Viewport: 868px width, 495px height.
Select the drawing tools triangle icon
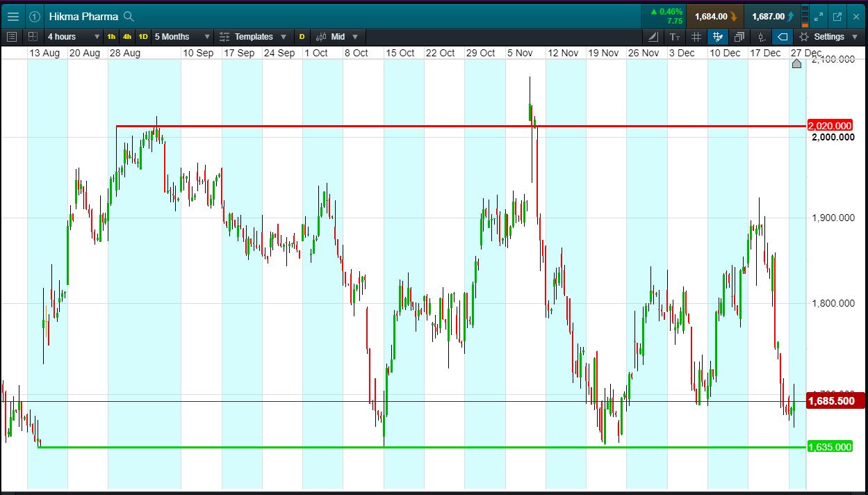(x=653, y=37)
